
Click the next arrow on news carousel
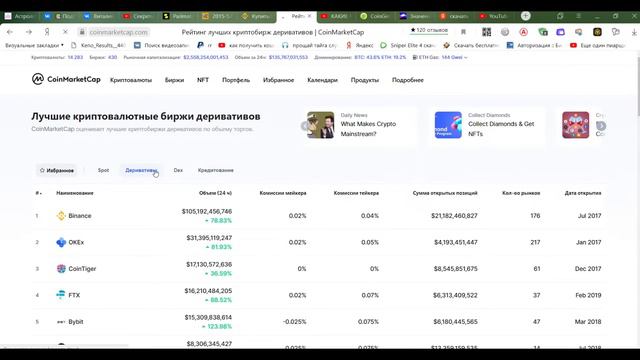tap(601, 126)
